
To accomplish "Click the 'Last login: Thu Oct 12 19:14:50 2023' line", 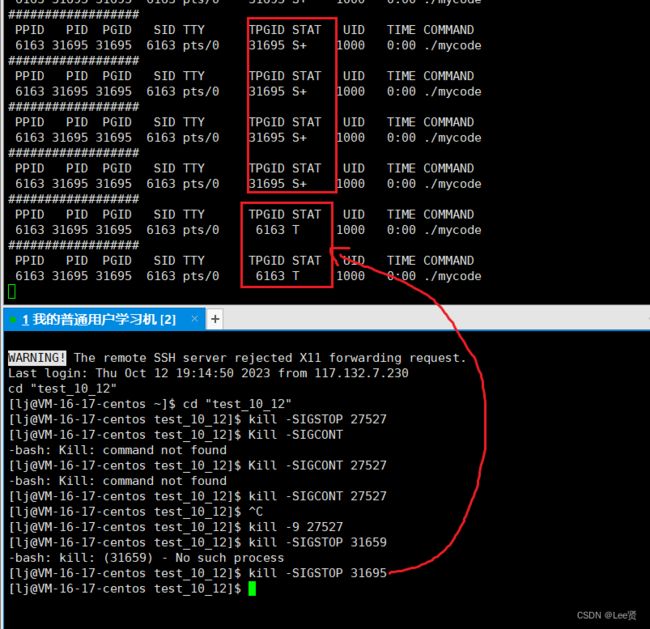I will coord(208,373).
